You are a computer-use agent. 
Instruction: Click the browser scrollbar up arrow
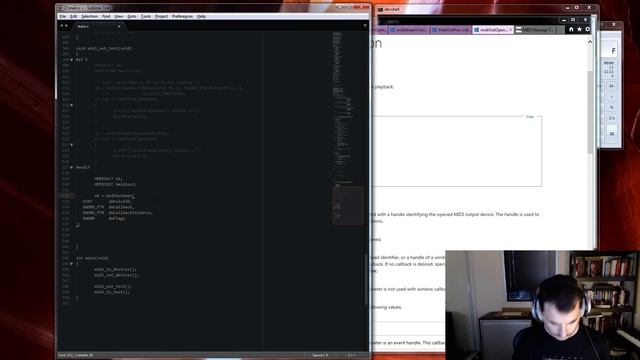(x=590, y=42)
